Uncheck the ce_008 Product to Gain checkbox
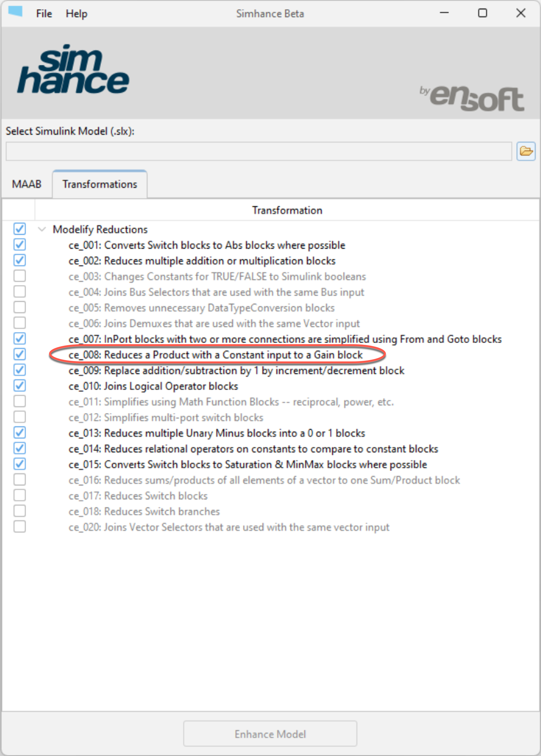The width and height of the screenshot is (541, 756). pyautogui.click(x=20, y=354)
